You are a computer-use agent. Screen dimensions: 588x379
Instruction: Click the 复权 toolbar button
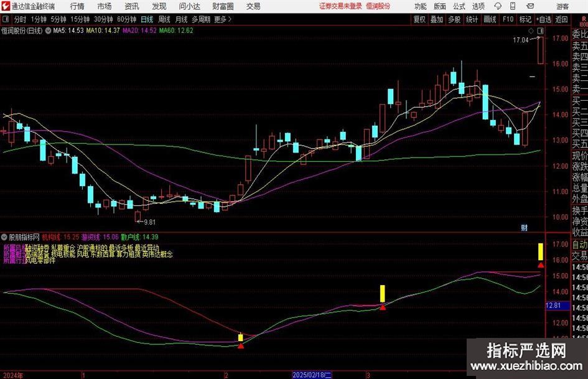(x=419, y=19)
